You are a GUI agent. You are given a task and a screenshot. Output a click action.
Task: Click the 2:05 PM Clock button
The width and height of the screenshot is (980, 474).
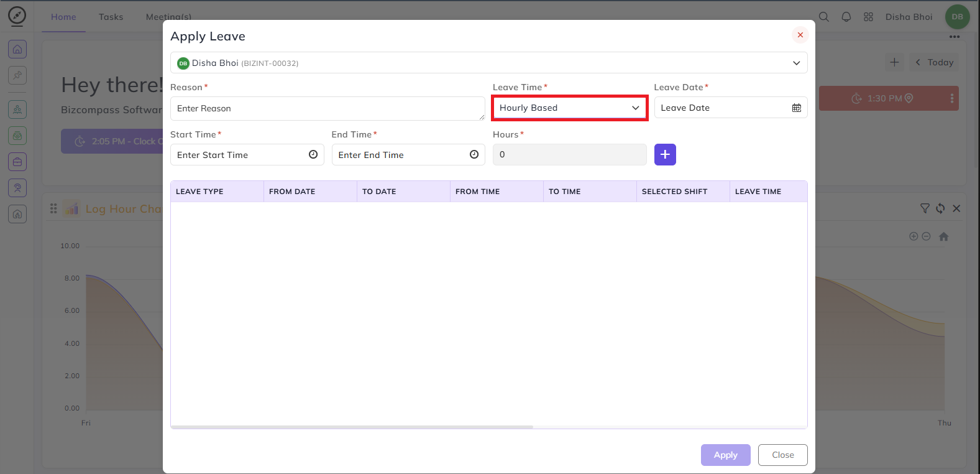pos(112,141)
